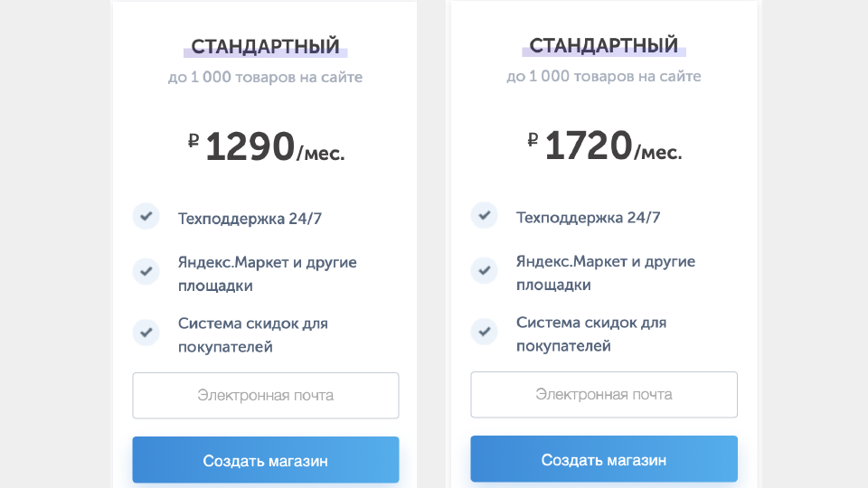
Task: Click the Система скидок checkmark in the 1720 plan
Action: point(485,332)
